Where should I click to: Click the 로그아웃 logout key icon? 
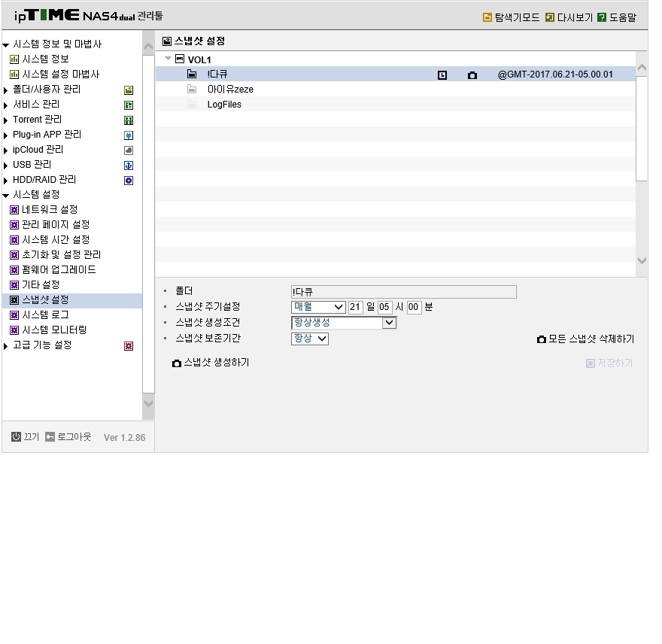pyautogui.click(x=50, y=436)
